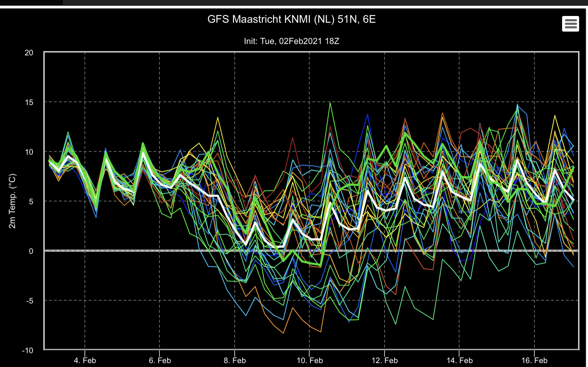Click the x-axis date label '4. Feb'

pyautogui.click(x=85, y=361)
